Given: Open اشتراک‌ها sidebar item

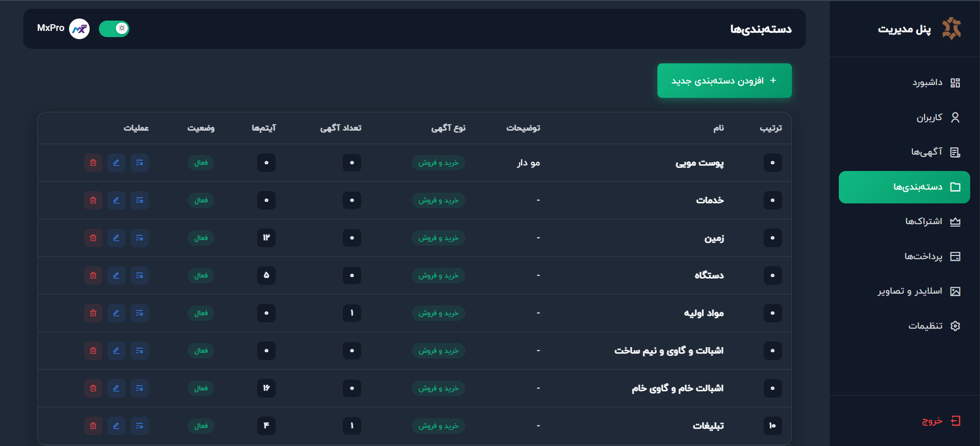Looking at the screenshot, I should coord(905,221).
